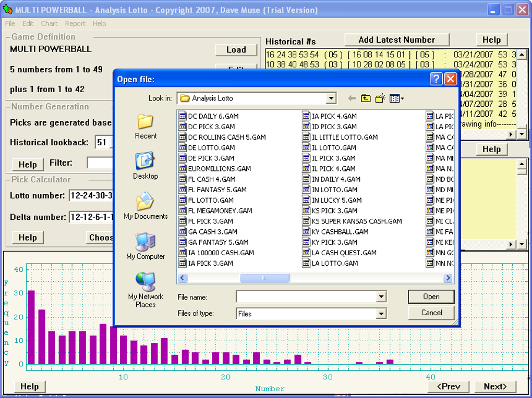Viewport: 532px width, 398px height.
Task: Open the Recent places shortcut
Action: click(x=145, y=127)
